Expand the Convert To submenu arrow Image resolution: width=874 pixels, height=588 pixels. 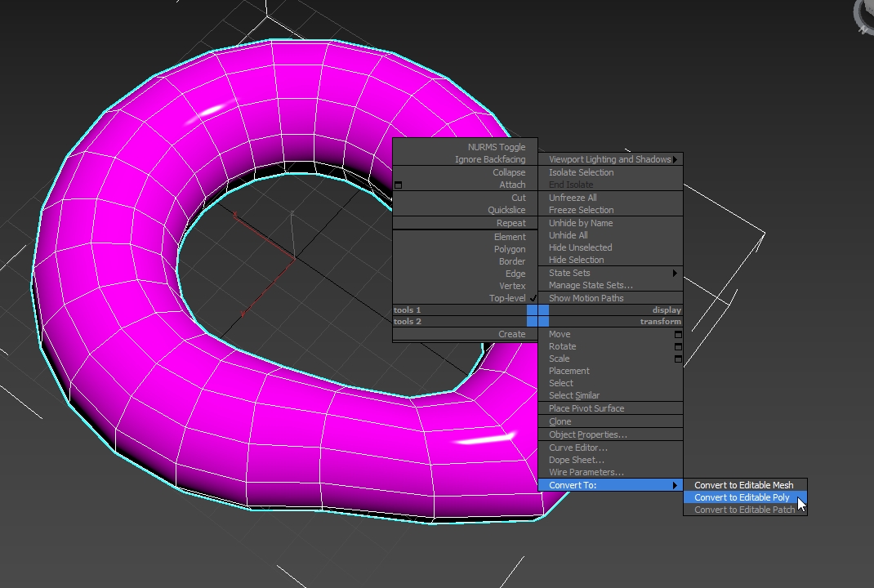pos(675,485)
